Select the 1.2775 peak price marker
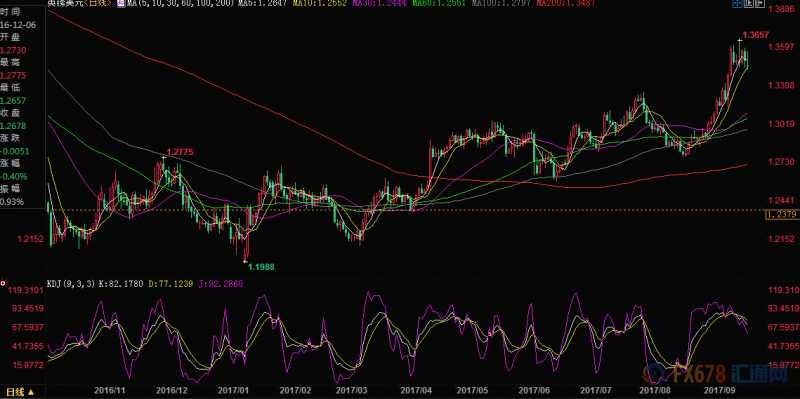Viewport: 800px width, 399px height. (180, 152)
